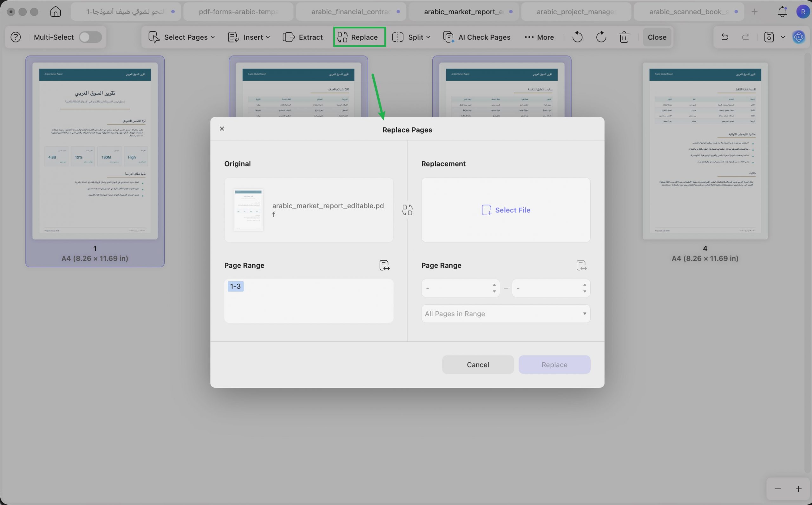Switch to arabic_project_manager tab

576,12
